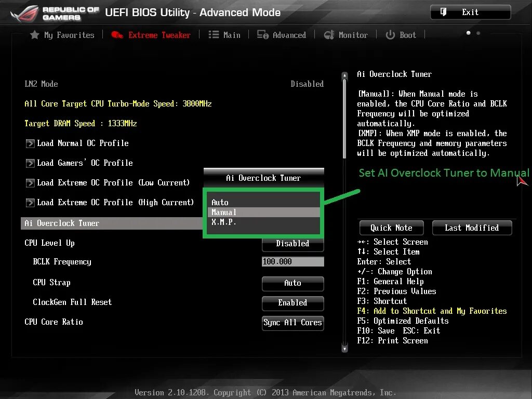Open the CPU Core Ratio Sync All Cores dropdown
Screen dimensions: 532x399
293,323
